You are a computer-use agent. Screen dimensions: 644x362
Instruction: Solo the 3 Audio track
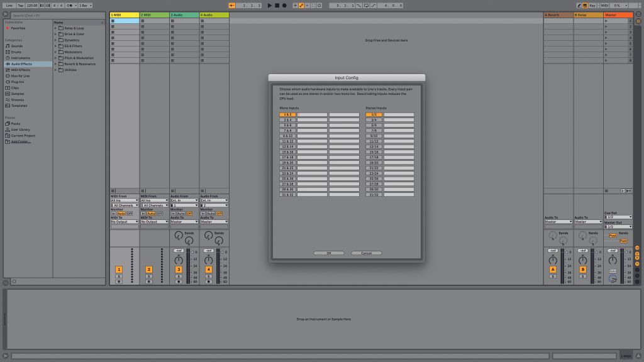(x=179, y=276)
